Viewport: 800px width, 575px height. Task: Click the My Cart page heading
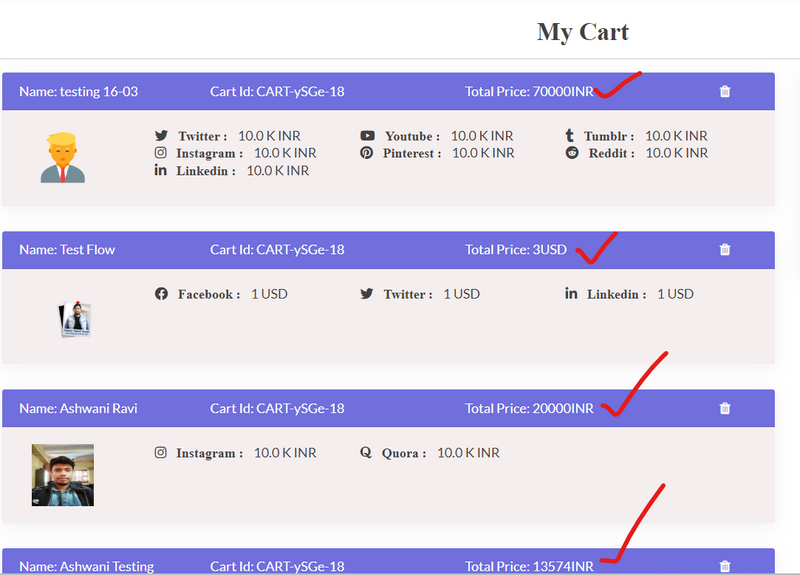pyautogui.click(x=582, y=32)
